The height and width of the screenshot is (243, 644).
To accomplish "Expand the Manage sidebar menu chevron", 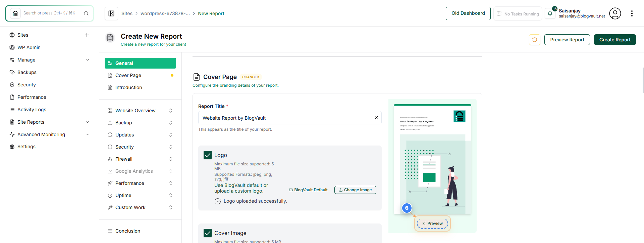I will click(88, 60).
